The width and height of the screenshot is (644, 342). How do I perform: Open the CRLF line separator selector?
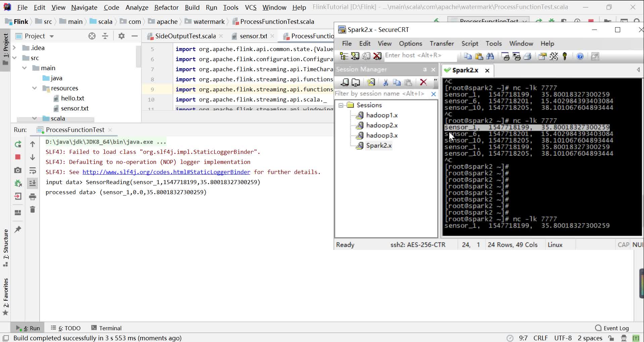(541, 338)
